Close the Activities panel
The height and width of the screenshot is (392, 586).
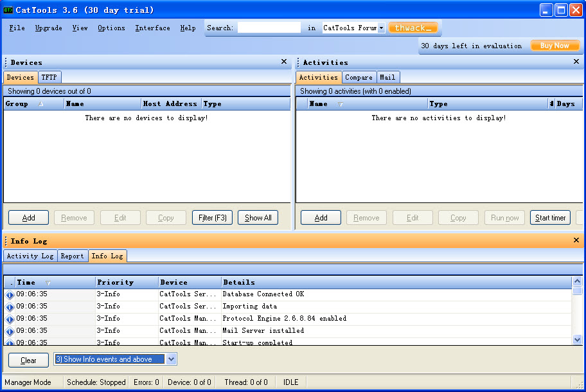pyautogui.click(x=576, y=62)
